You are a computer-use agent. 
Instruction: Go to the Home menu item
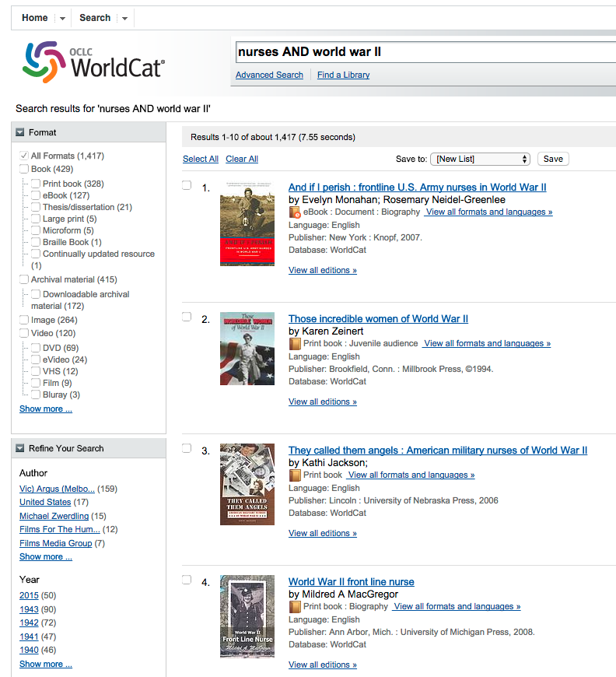pos(35,18)
